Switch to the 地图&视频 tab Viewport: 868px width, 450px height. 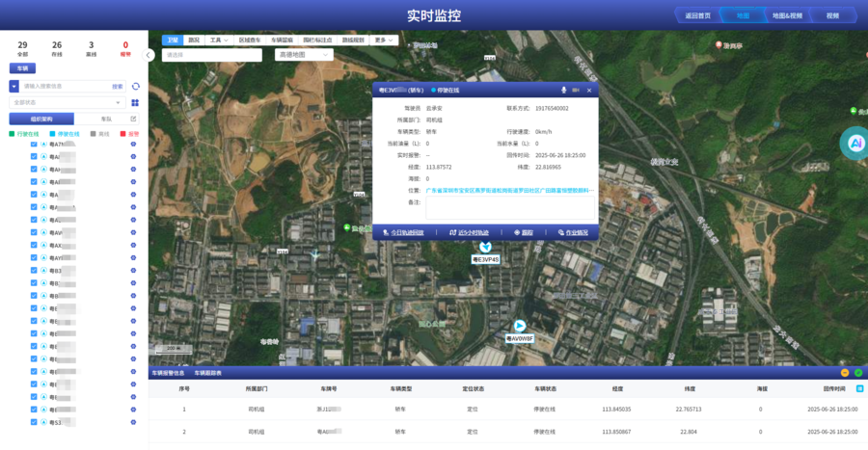(787, 15)
